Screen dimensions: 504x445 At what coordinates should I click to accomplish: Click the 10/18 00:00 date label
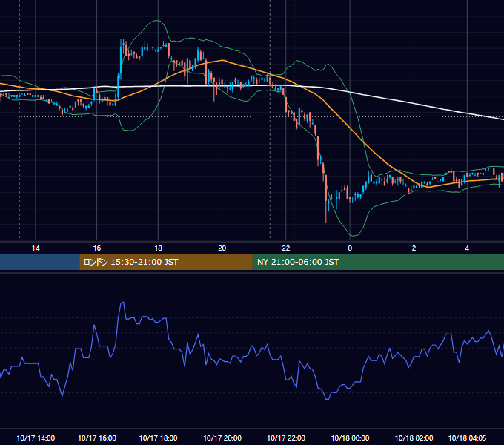pos(350,438)
